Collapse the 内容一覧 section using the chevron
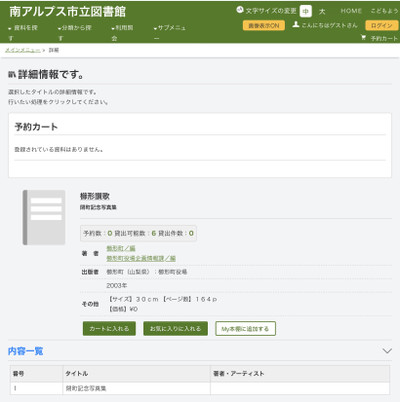 tap(387, 351)
